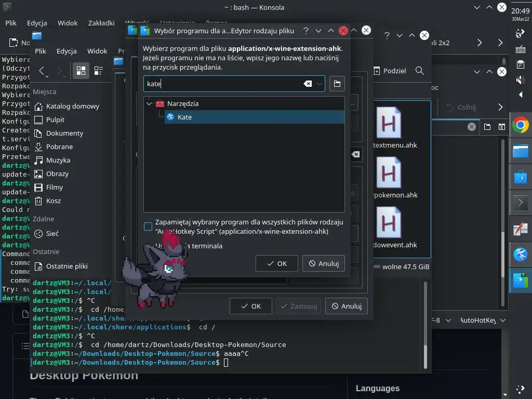Click the panel settings icon at bottom right
Image resolution: width=532 pixels, height=399 pixels.
521,389
